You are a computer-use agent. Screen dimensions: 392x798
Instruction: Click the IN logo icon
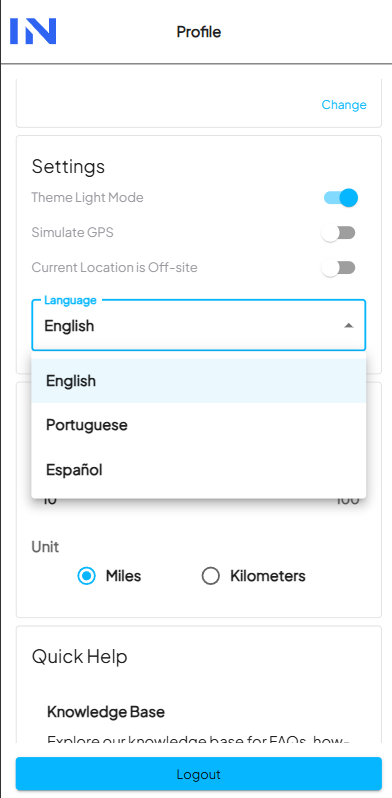(x=33, y=32)
